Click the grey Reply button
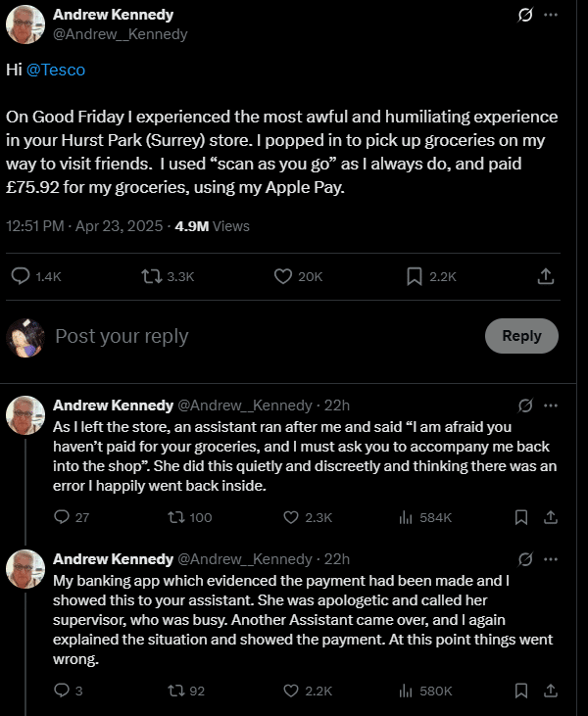 [x=521, y=336]
